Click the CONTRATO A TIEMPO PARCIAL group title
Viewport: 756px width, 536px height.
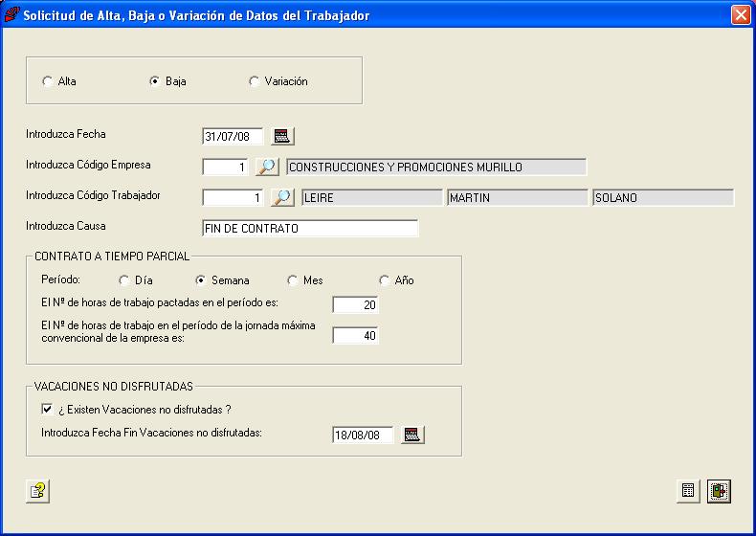[x=112, y=257]
